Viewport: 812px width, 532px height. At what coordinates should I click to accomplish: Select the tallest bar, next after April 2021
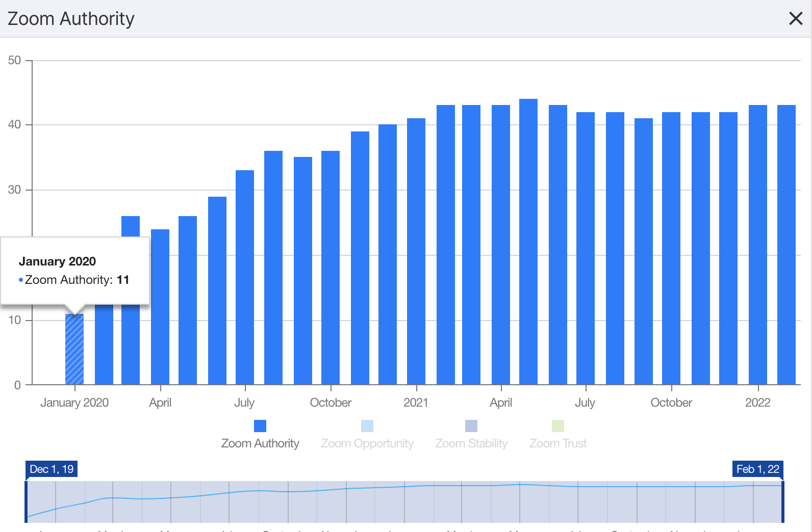click(x=528, y=242)
